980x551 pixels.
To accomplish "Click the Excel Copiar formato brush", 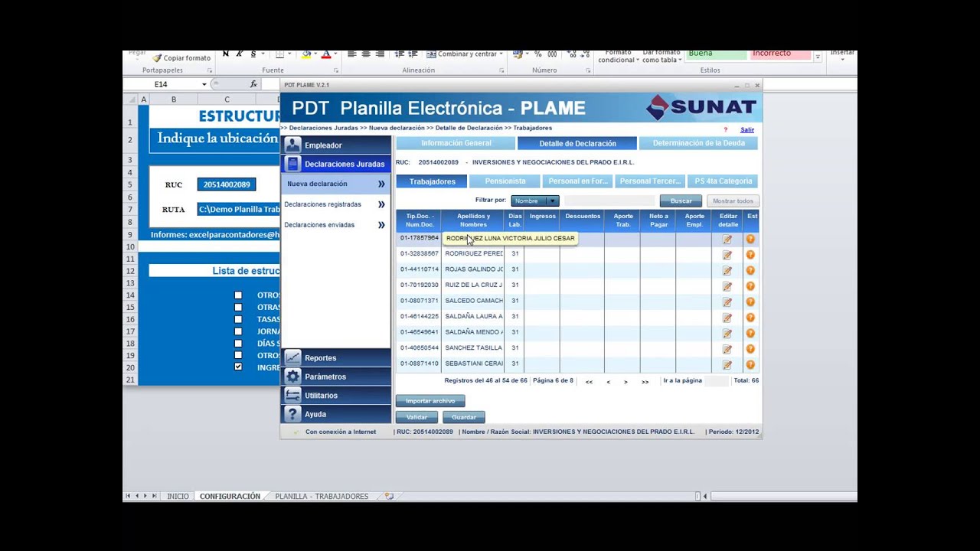I will coord(157,58).
